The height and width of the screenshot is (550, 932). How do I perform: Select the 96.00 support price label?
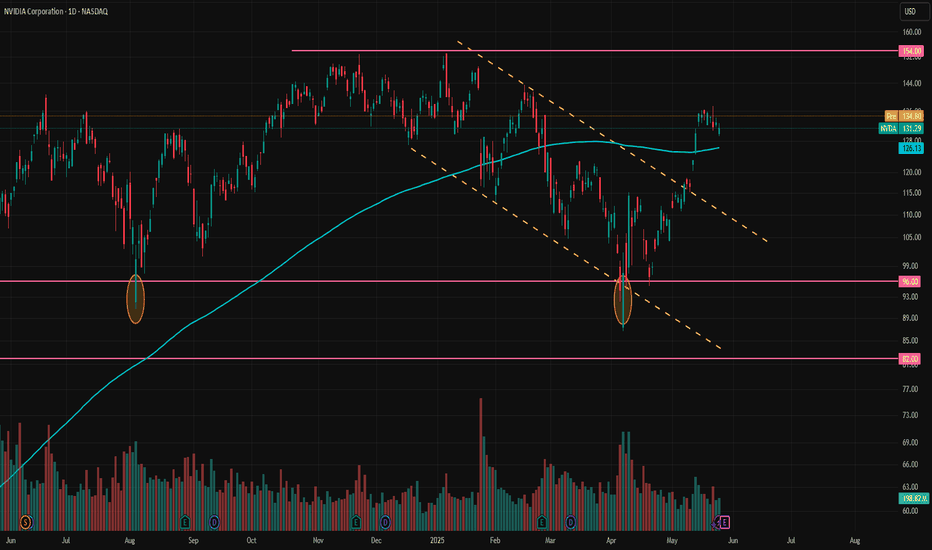pos(910,281)
